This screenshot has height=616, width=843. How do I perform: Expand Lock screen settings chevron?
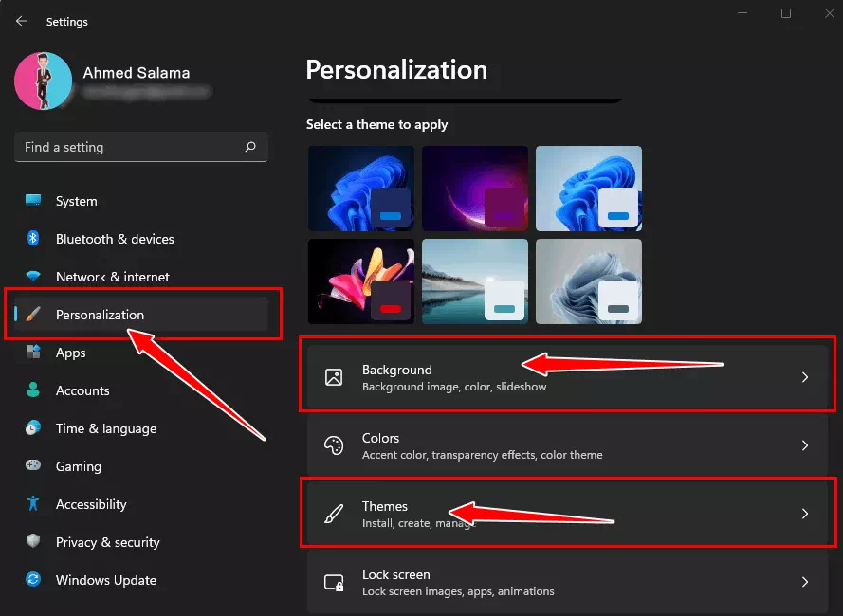coord(805,582)
